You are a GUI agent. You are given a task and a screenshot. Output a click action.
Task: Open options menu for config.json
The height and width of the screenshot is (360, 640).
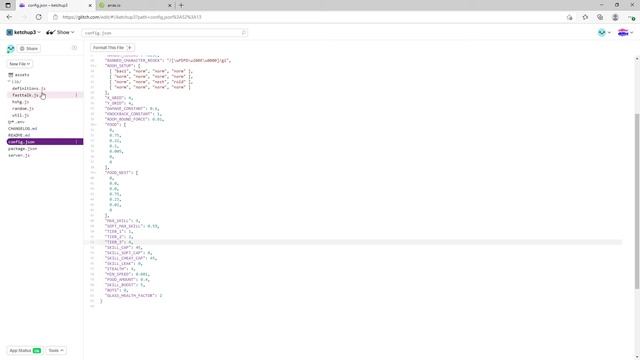click(76, 142)
